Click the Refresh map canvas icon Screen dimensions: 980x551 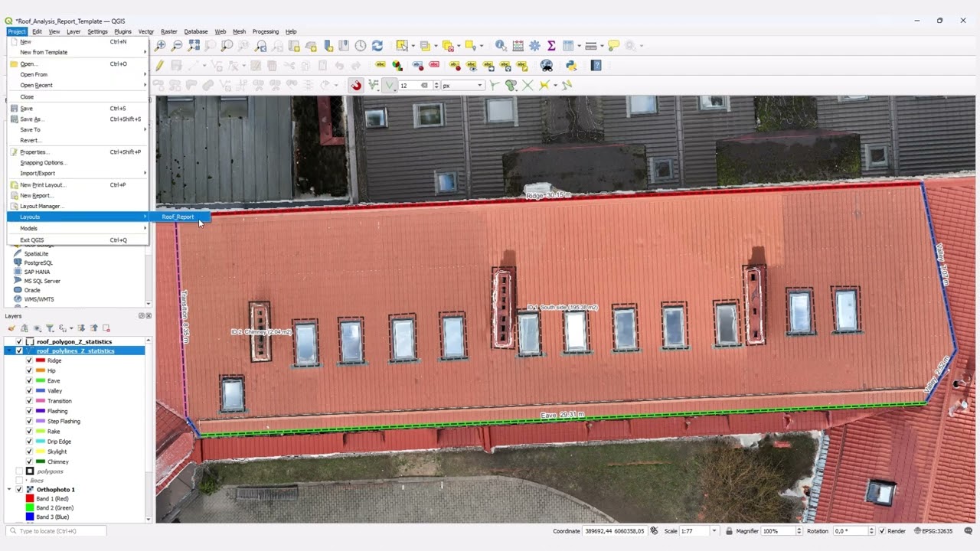(x=377, y=46)
